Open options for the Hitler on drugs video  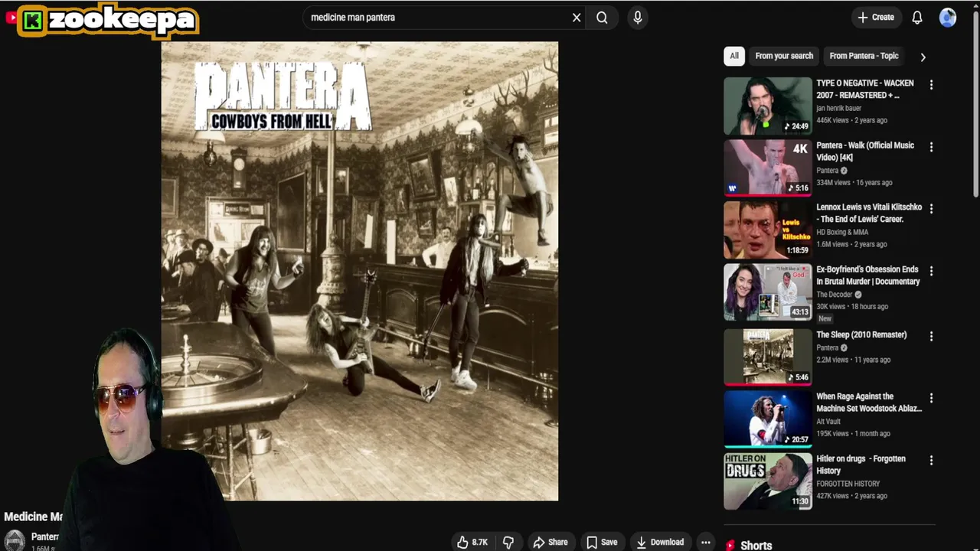pyautogui.click(x=931, y=461)
